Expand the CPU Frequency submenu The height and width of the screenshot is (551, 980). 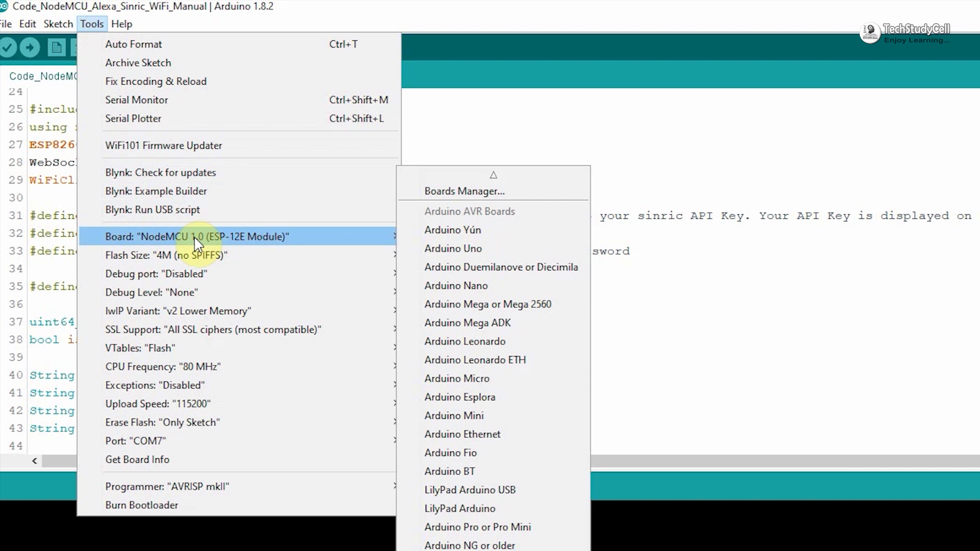pyautogui.click(x=163, y=367)
